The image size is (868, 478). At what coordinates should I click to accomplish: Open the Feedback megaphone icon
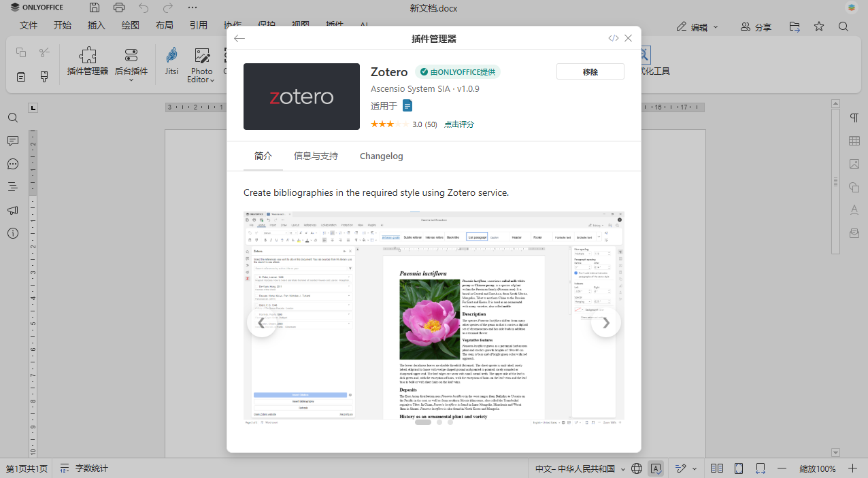(13, 210)
